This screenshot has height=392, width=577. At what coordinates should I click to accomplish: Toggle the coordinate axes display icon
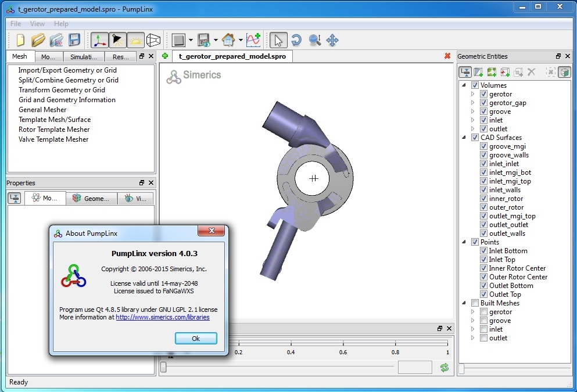pyautogui.click(x=100, y=40)
